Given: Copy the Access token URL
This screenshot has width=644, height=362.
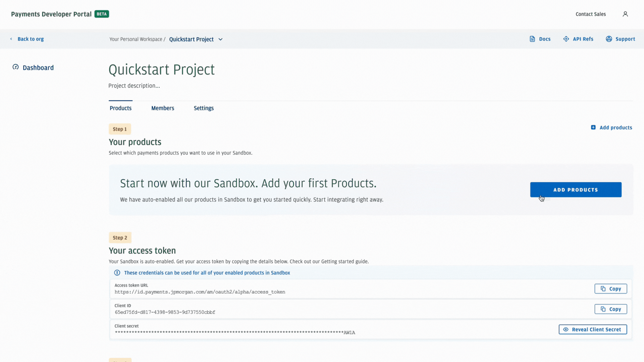Looking at the screenshot, I should [610, 289].
